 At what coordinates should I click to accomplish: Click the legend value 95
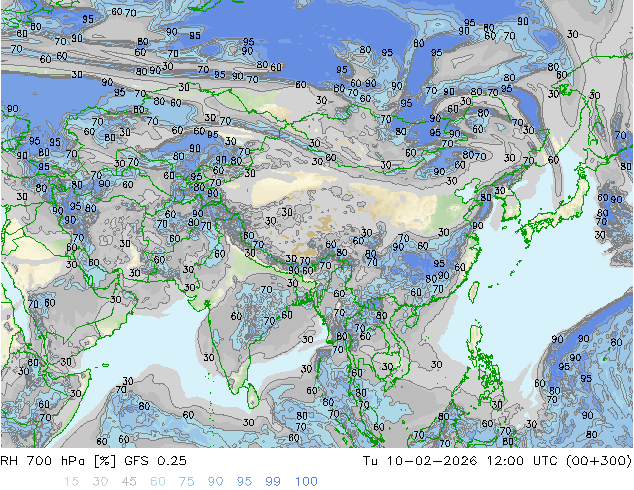click(244, 482)
